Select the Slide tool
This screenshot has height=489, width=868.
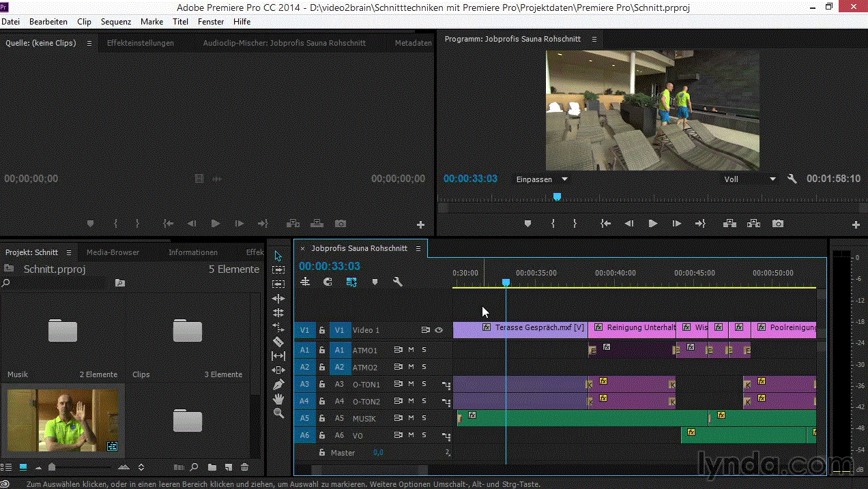coord(278,370)
